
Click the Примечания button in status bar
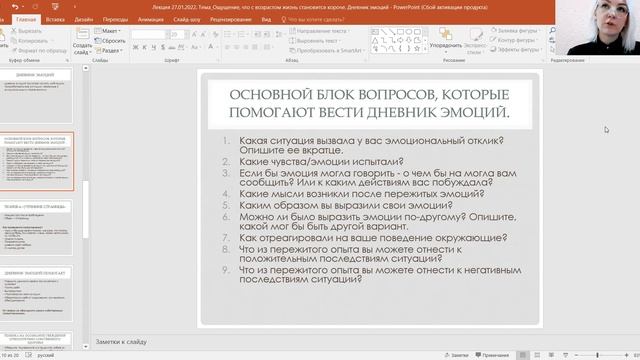pyautogui.click(x=492, y=355)
